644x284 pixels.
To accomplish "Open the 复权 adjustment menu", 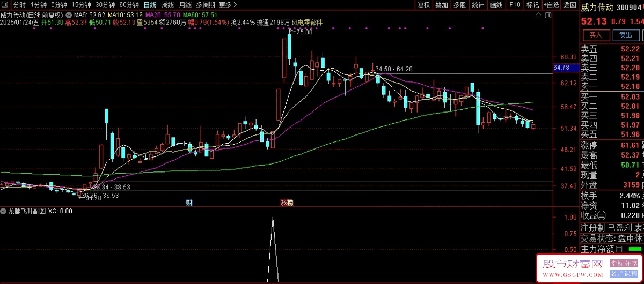I will [424, 5].
